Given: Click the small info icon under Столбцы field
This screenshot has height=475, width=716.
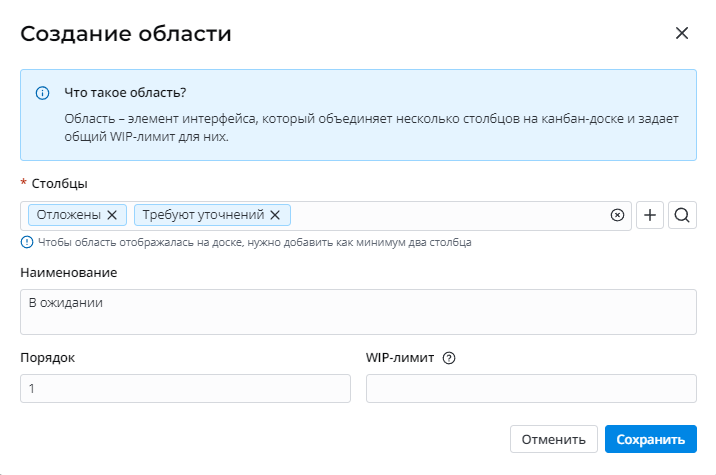Looking at the screenshot, I should point(26,242).
